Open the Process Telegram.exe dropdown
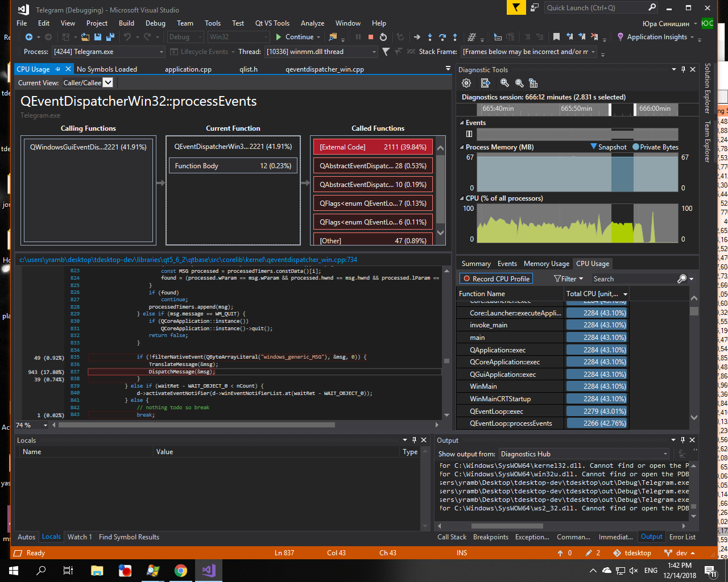728x582 pixels. coord(162,52)
